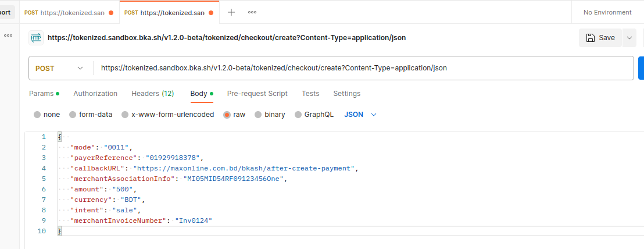Click the sidebar more options dots

[8, 35]
